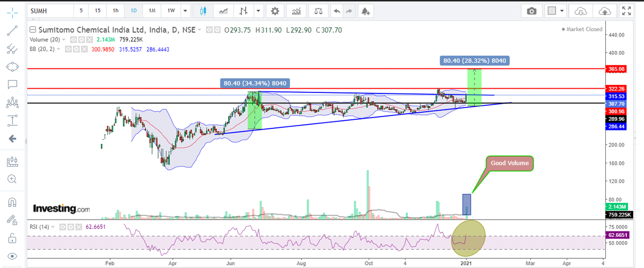Toggle visibility of Sumitomo main series

[x=209, y=30]
